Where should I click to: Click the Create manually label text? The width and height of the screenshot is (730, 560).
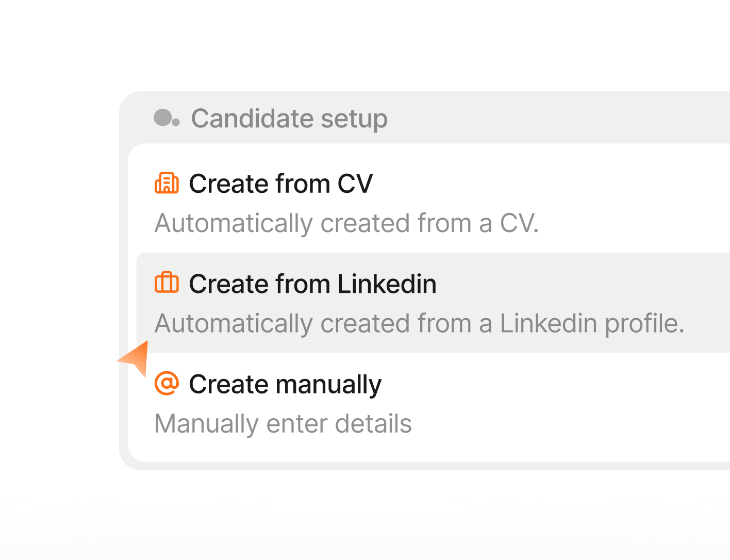pos(285,384)
